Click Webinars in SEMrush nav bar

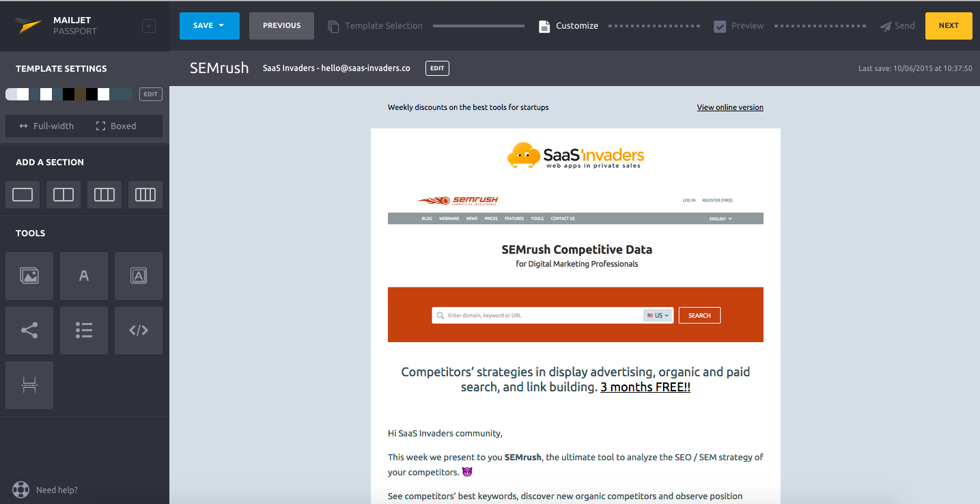click(449, 219)
